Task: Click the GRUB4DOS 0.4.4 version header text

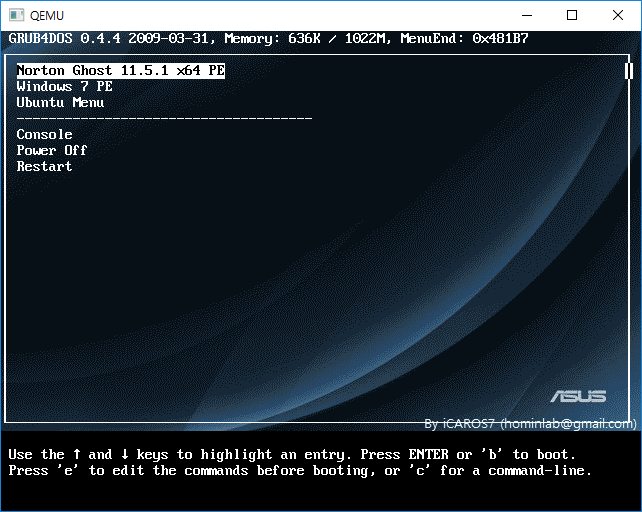Action: pyautogui.click(x=65, y=39)
